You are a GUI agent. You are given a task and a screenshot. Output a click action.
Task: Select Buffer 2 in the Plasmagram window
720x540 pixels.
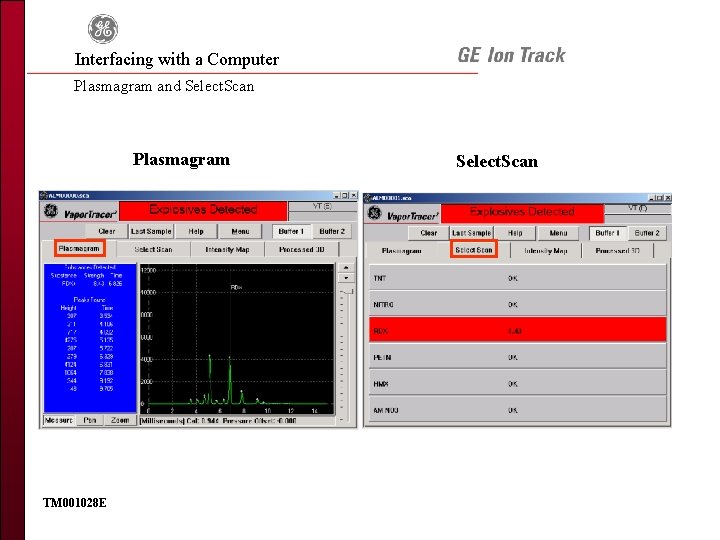tap(332, 231)
